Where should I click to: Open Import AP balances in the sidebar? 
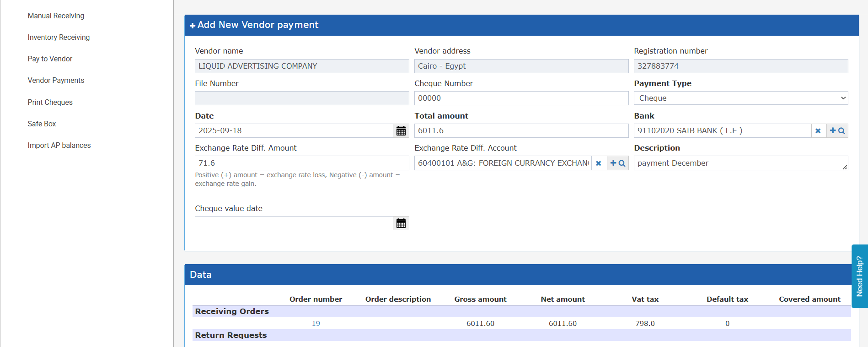59,145
